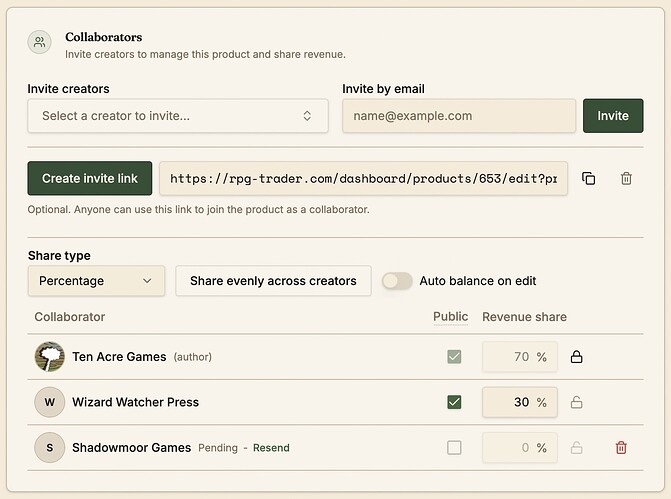Image resolution: width=671 pixels, height=499 pixels.
Task: Click the 70 % revenue share field
Action: tap(520, 356)
